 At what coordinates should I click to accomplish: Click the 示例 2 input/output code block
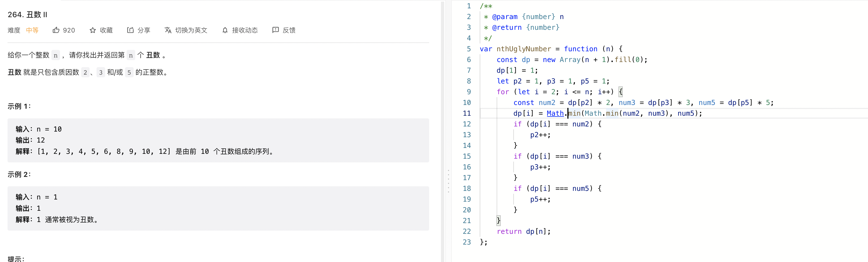coord(218,208)
